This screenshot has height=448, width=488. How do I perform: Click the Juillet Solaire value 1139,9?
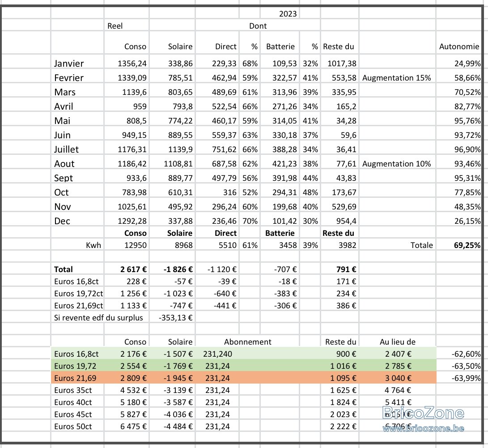point(181,149)
